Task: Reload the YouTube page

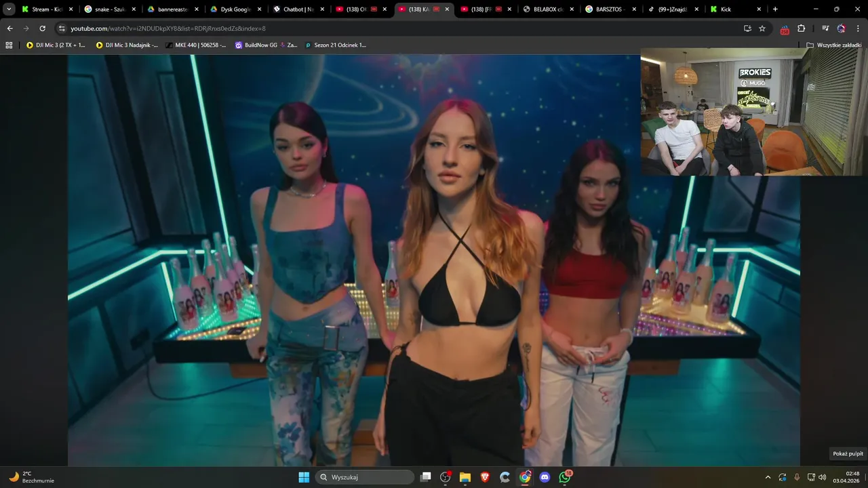Action: [x=42, y=28]
